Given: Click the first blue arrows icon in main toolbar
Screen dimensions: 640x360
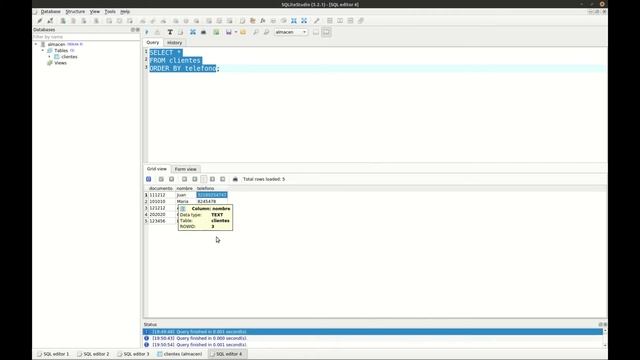Looking at the screenshot, I should pyautogui.click(x=294, y=21).
